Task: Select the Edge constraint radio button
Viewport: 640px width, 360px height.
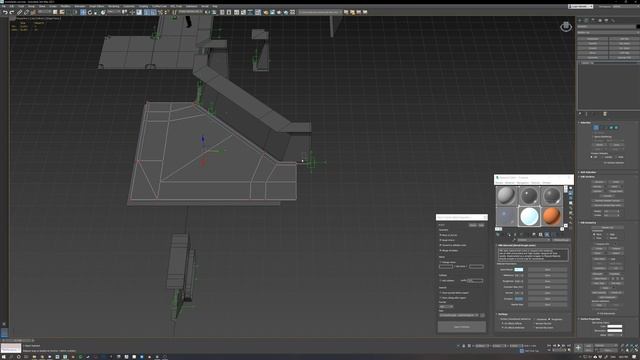Action: 607,234
